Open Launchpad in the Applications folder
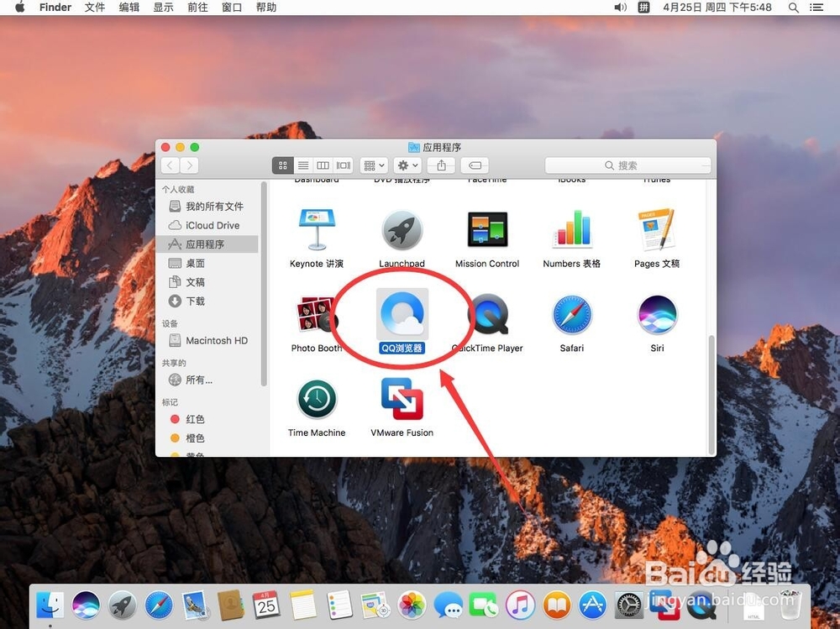840x629 pixels. pos(402,230)
